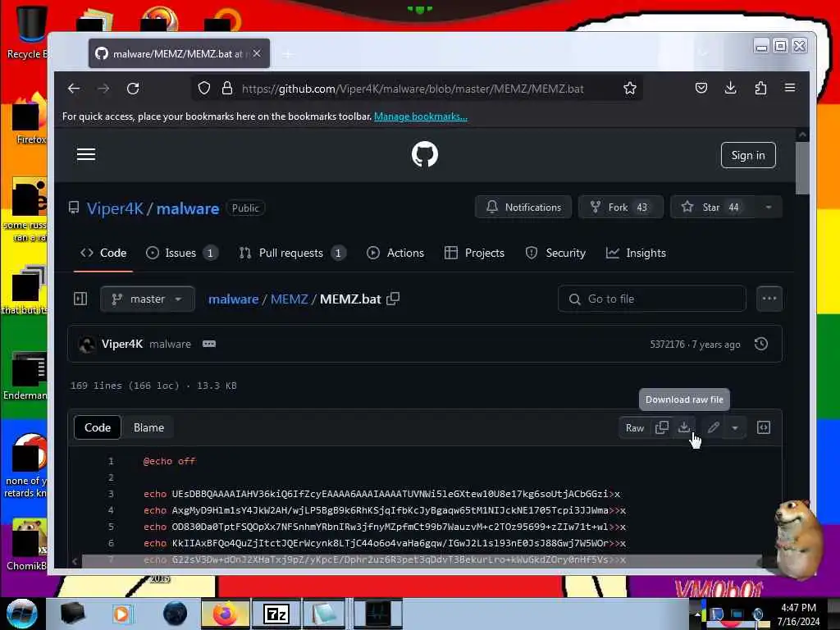840x630 pixels.
Task: Switch to the Blame view toggle
Action: point(149,427)
